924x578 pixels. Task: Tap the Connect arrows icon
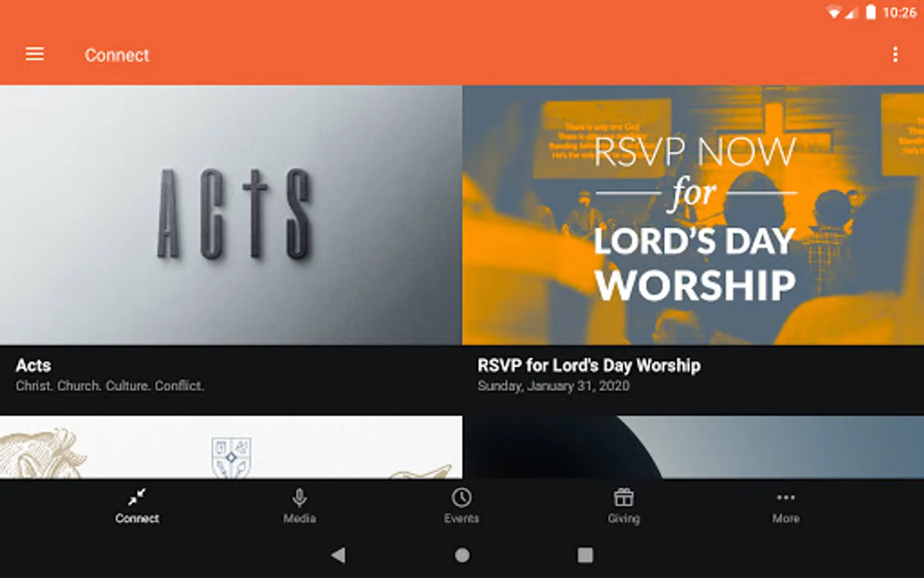tap(137, 497)
